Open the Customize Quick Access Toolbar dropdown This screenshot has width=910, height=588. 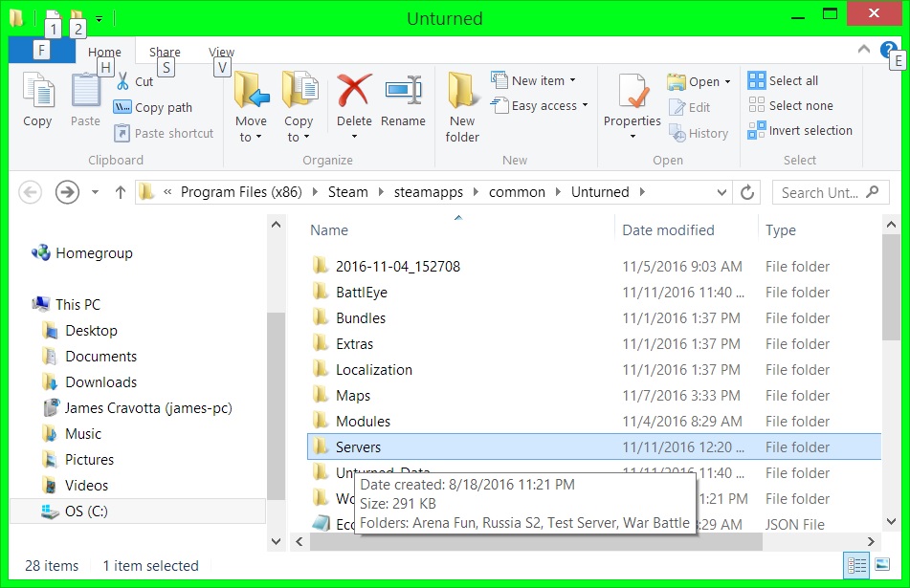[x=100, y=19]
